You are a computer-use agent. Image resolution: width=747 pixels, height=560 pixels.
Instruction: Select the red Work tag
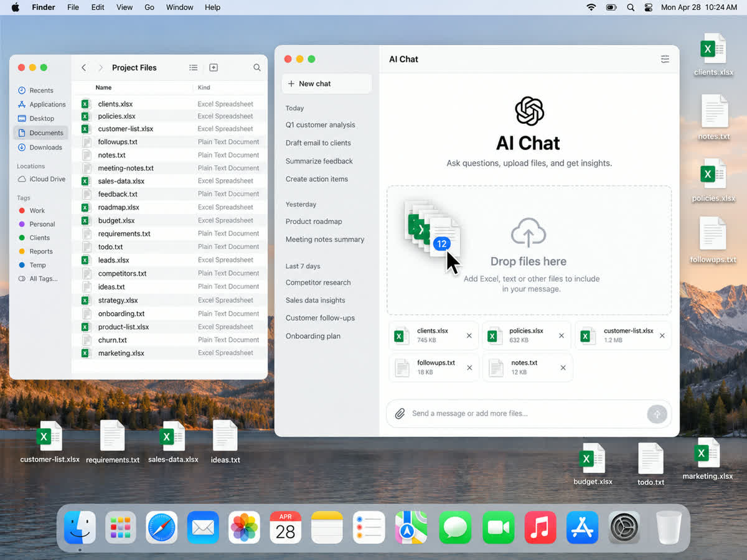pyautogui.click(x=31, y=210)
